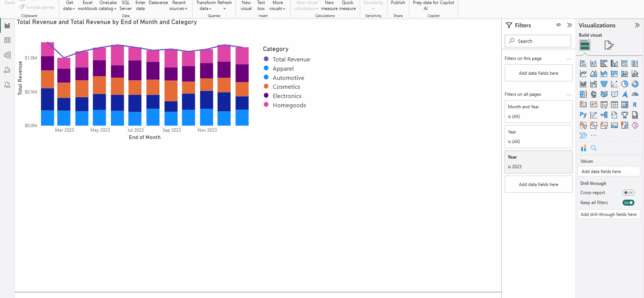
Task: Choose the gauge visual icon
Action: point(635,94)
